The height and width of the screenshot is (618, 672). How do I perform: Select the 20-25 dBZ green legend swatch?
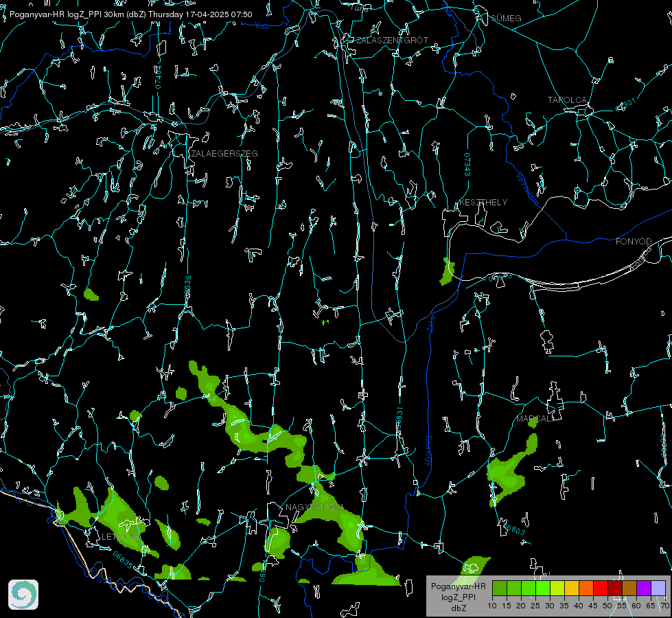click(529, 588)
